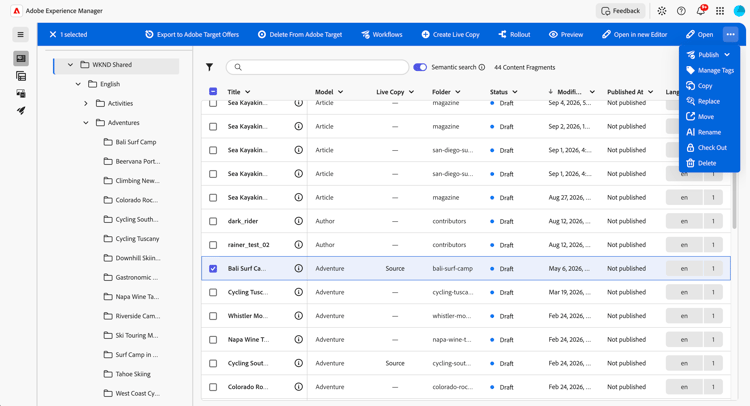Viewport: 750px width, 406px height.
Task: Open Status column dropdown
Action: [x=515, y=92]
